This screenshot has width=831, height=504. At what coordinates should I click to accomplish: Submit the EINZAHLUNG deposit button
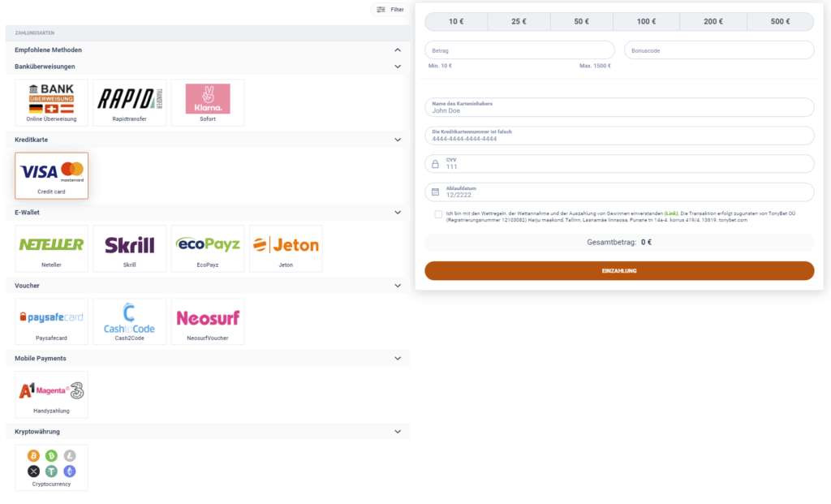(619, 271)
